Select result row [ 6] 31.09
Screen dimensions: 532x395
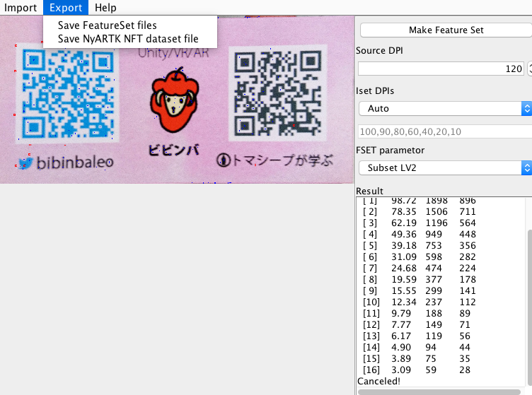tap(420, 257)
